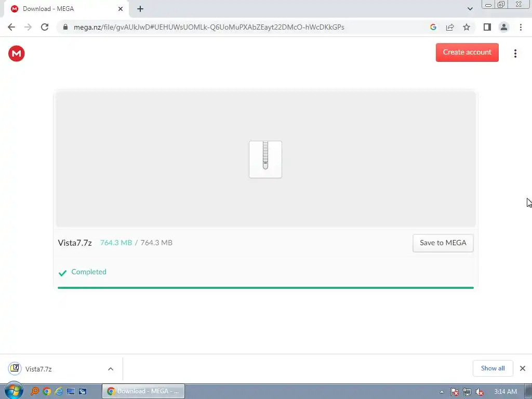Click the network tray icon

pyautogui.click(x=467, y=392)
